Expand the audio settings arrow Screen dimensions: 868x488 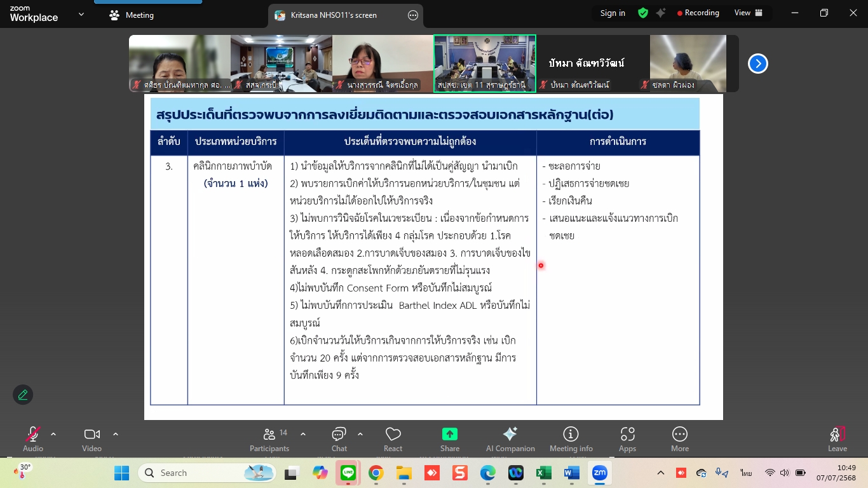[x=53, y=435]
